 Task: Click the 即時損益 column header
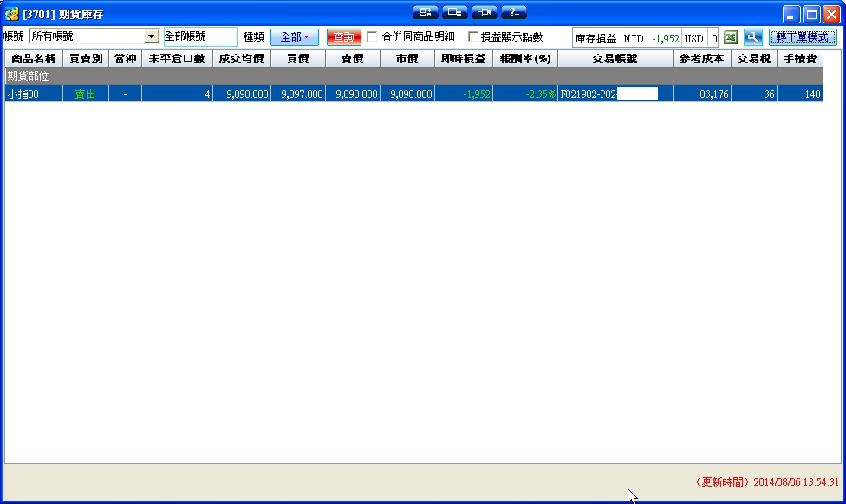pyautogui.click(x=464, y=59)
